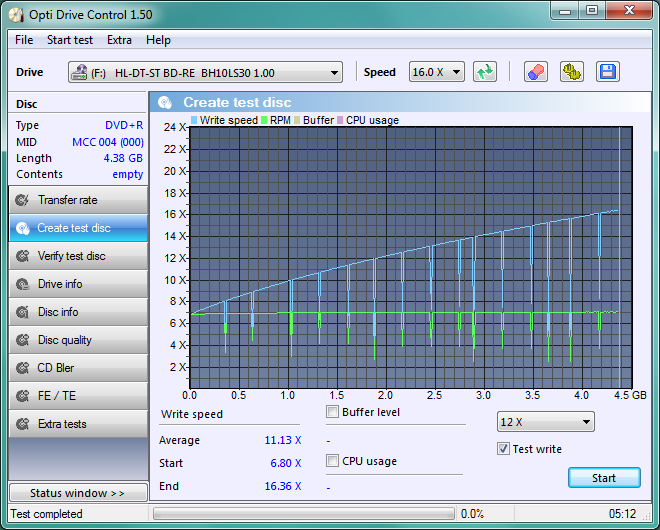This screenshot has height=530, width=660.
Task: Open the Disc info section
Action: tap(78, 312)
